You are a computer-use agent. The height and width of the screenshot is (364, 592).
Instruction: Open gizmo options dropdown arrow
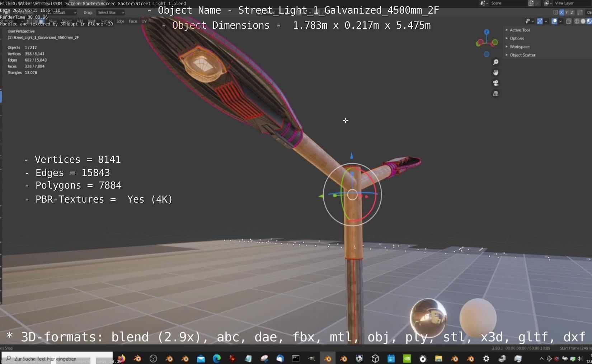[546, 21]
